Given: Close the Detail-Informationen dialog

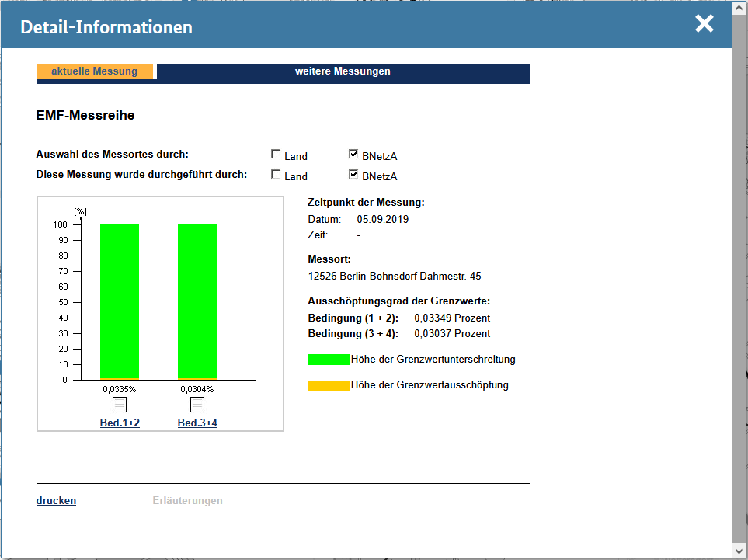Looking at the screenshot, I should [704, 23].
